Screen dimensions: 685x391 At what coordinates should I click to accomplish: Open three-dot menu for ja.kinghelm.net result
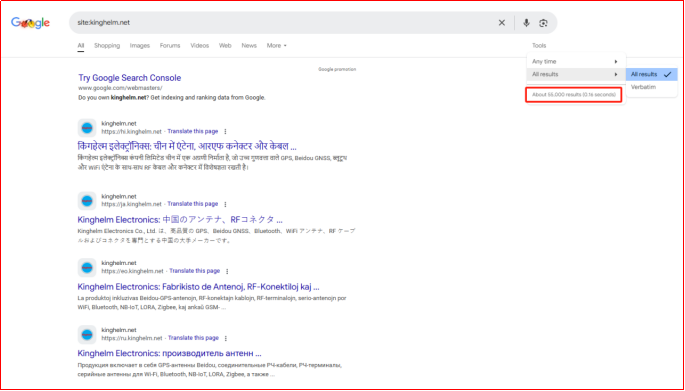(x=225, y=204)
